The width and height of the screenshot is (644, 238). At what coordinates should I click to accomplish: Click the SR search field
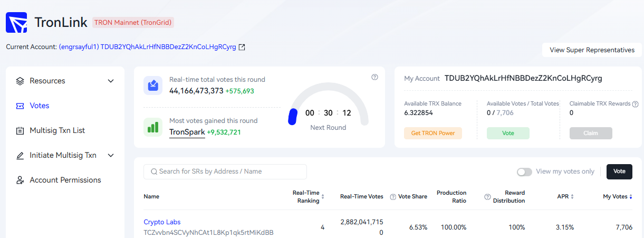(225, 172)
